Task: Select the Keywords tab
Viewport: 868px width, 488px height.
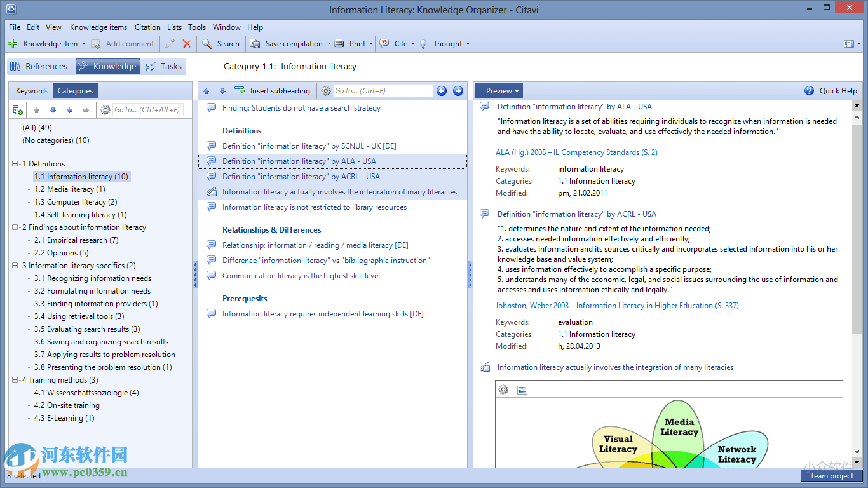Action: coord(32,91)
